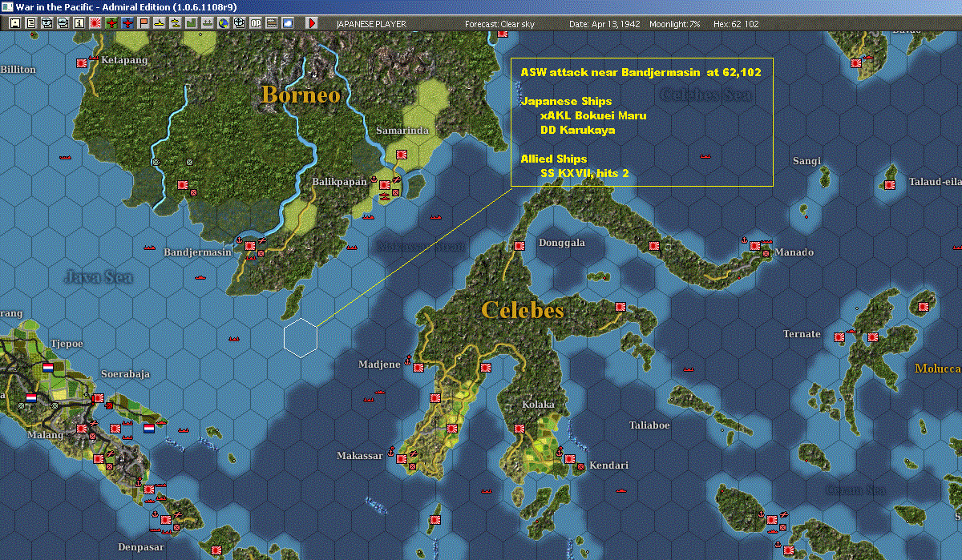Select the Japanese base icon at Kendari
Screen dimensions: 962x560
click(x=569, y=459)
